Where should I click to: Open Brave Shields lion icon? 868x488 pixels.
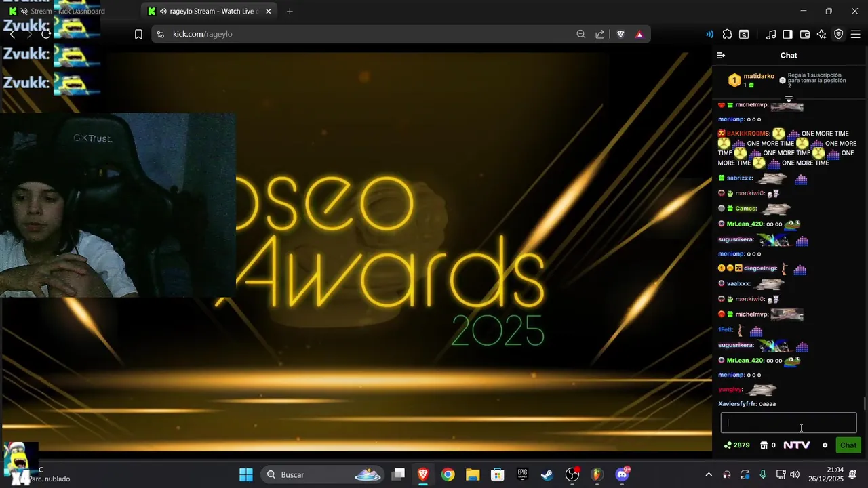point(620,34)
